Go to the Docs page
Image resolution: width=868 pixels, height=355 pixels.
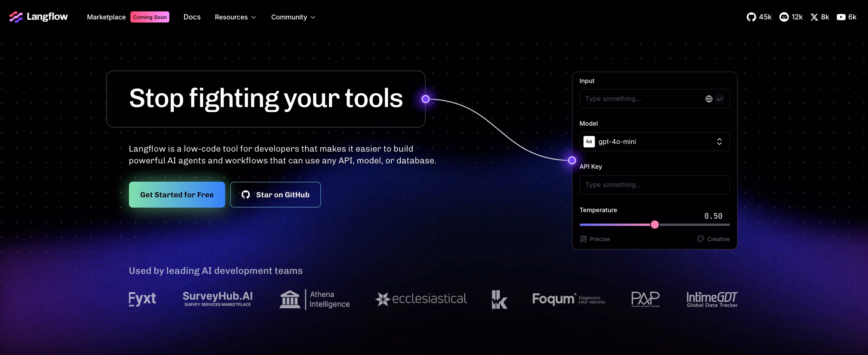point(192,17)
